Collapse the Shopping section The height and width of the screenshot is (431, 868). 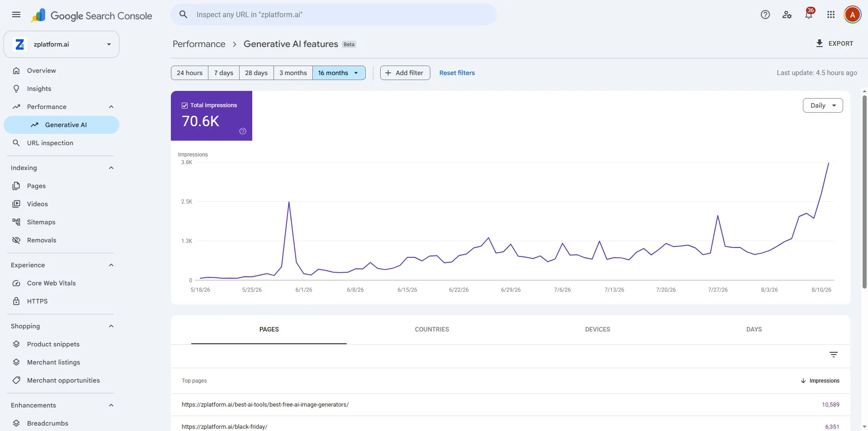(x=111, y=326)
